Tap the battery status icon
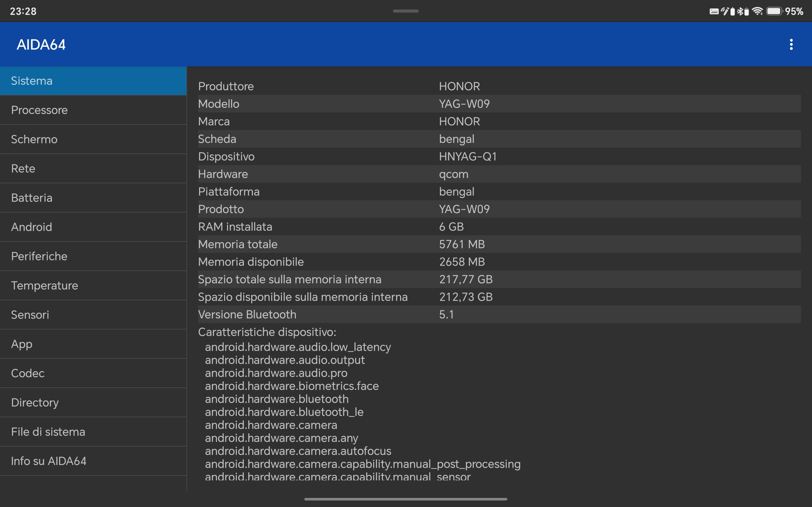812x507 pixels. point(774,11)
